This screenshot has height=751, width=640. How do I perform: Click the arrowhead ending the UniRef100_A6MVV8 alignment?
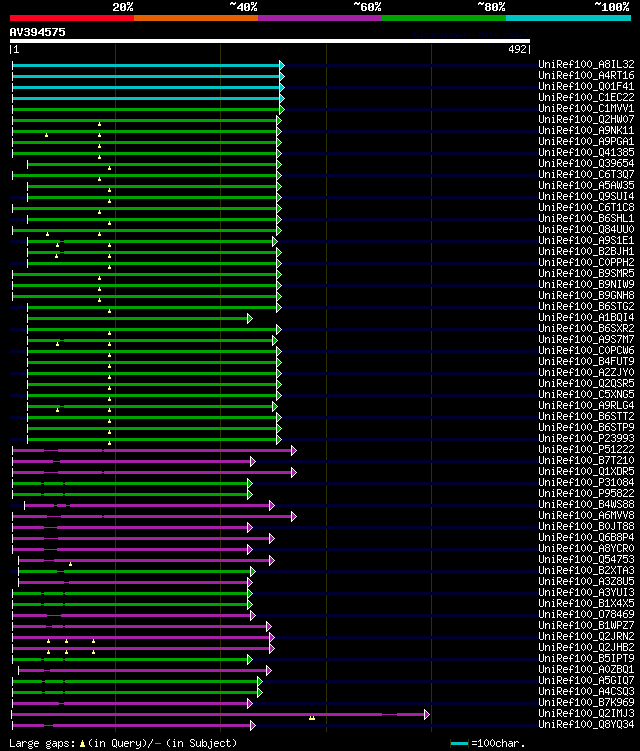[x=294, y=517]
